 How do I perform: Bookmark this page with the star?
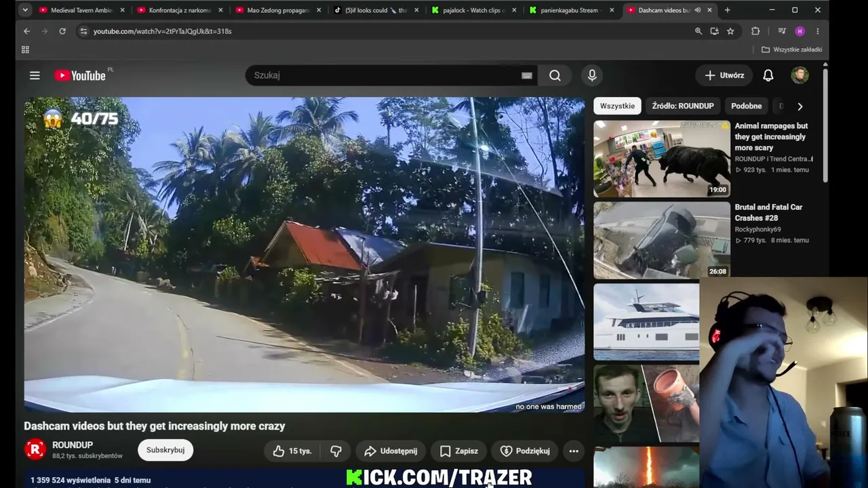(730, 31)
